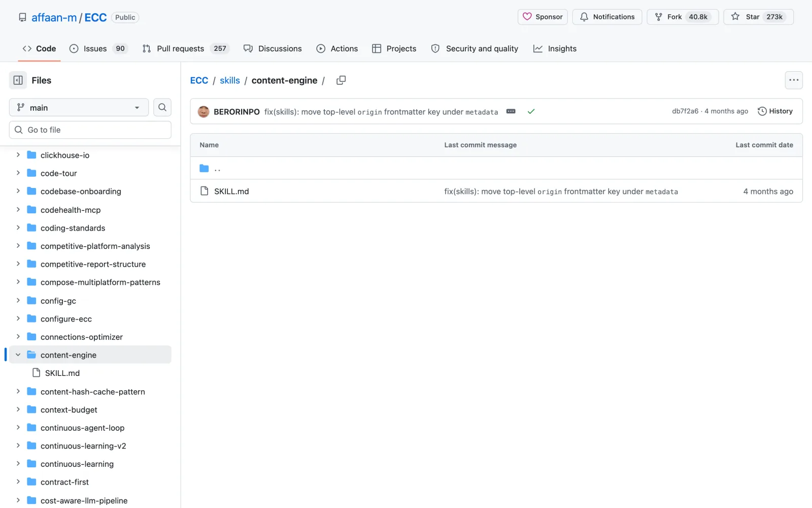
Task: Open the Security and quality tab
Action: pos(475,49)
